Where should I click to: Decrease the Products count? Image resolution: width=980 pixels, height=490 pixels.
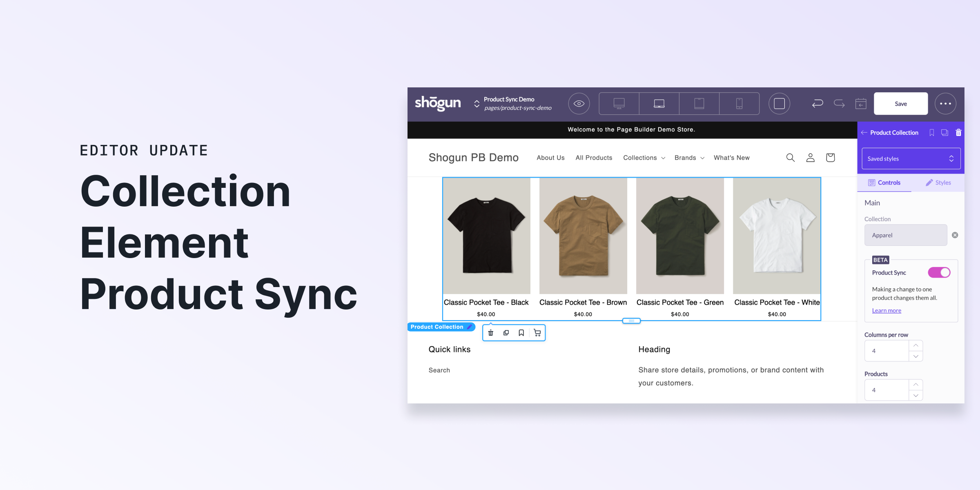pyautogui.click(x=916, y=396)
